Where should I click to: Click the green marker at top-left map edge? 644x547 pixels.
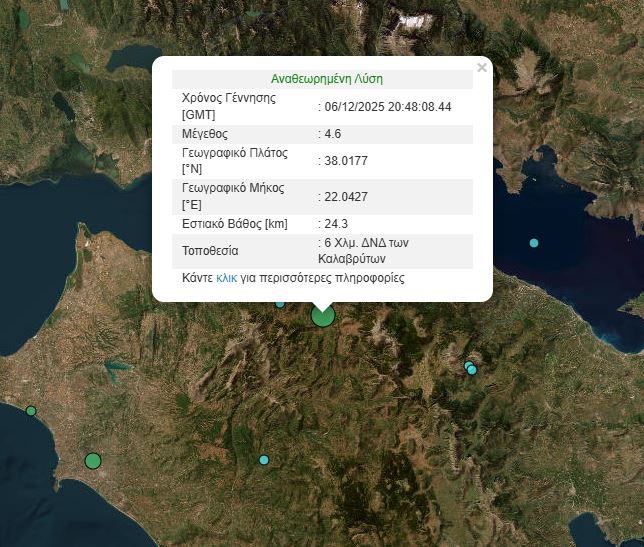(x=23, y=18)
